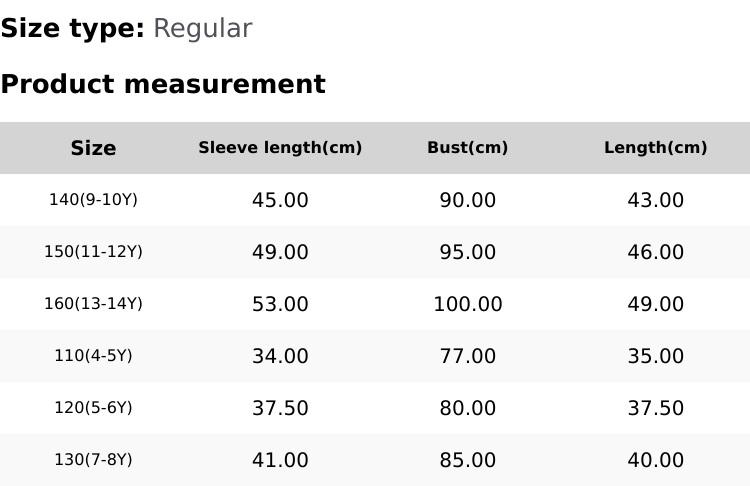
Task: Click the 41.00 sleeve length cell
Action: click(280, 460)
